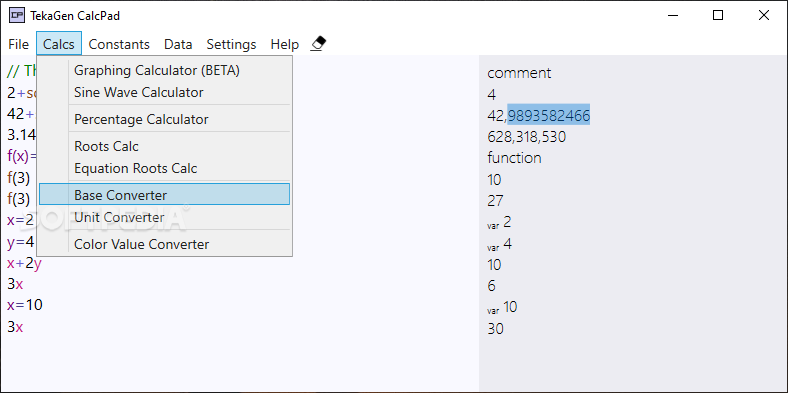Click the last 3x editor line
Viewport: 788px width, 393px height.
pyautogui.click(x=15, y=327)
